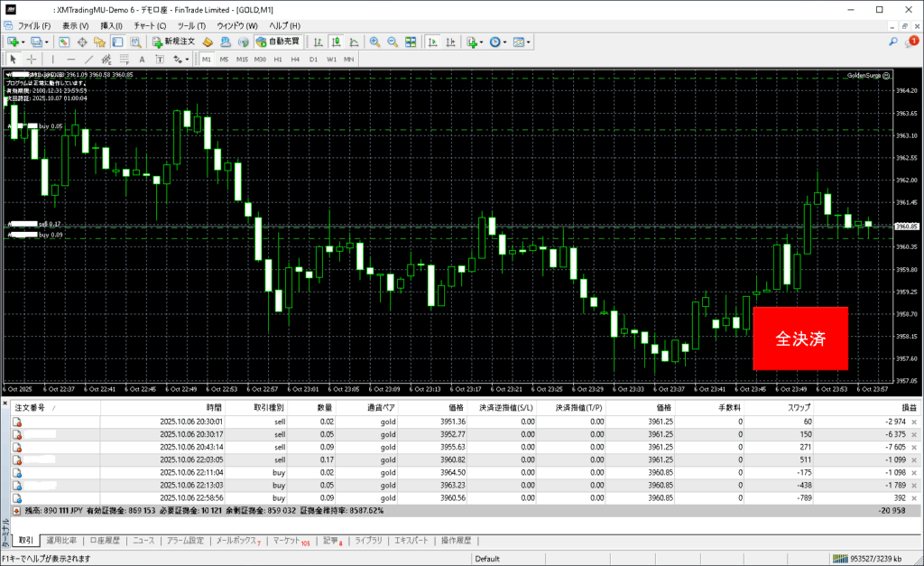Switch chart to line chart mode
The image size is (924, 566).
click(x=353, y=42)
